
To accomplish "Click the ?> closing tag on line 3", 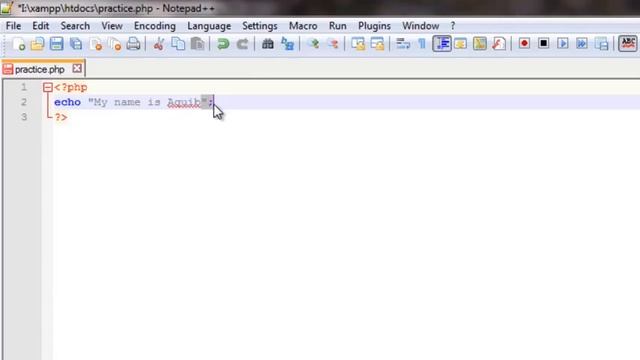I will [x=61, y=117].
